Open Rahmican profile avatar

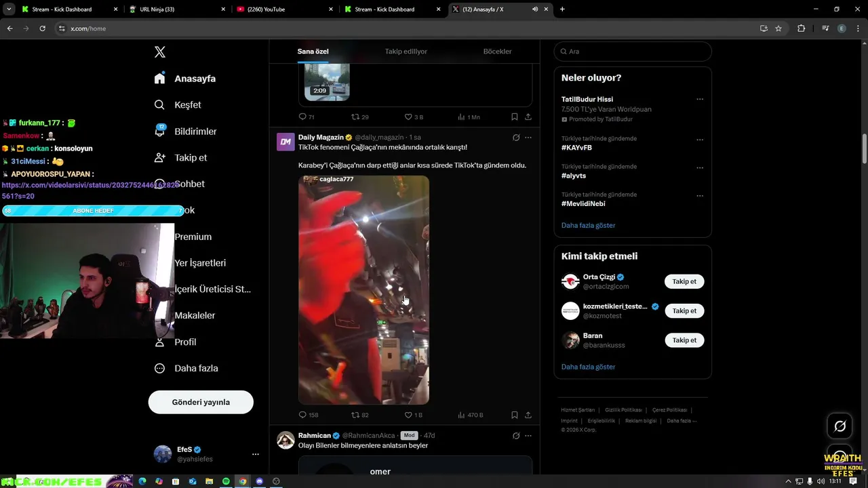[x=285, y=440]
